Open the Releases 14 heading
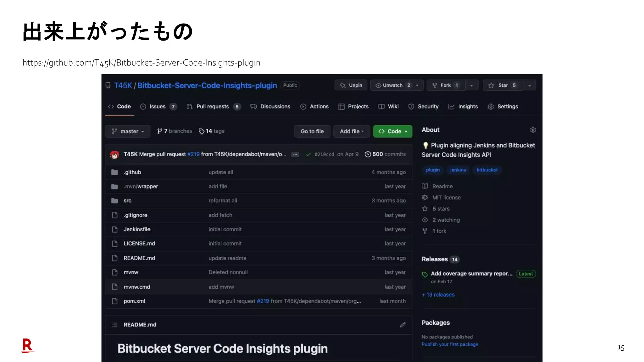 tap(441, 259)
